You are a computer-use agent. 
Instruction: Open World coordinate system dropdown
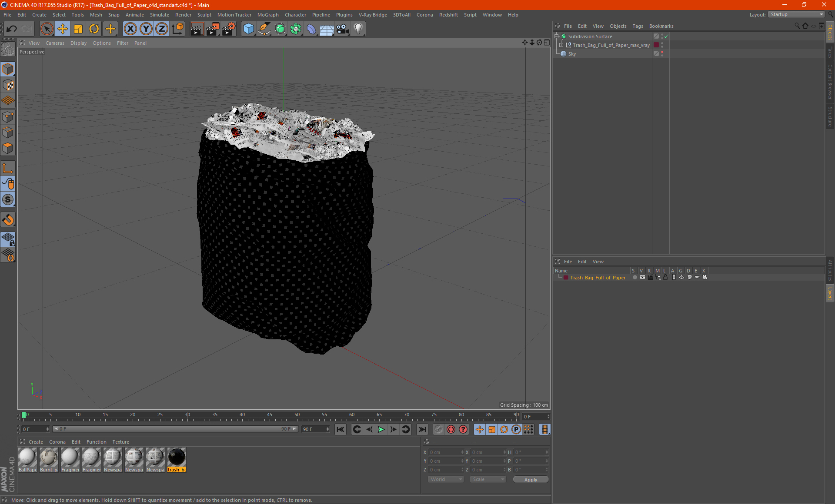click(446, 479)
